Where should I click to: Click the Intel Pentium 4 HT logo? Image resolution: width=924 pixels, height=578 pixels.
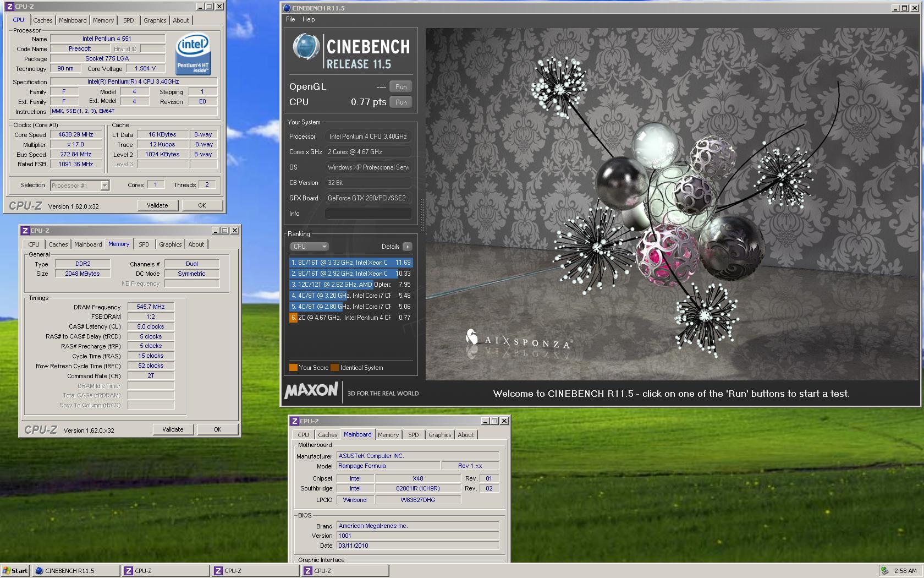(193, 54)
